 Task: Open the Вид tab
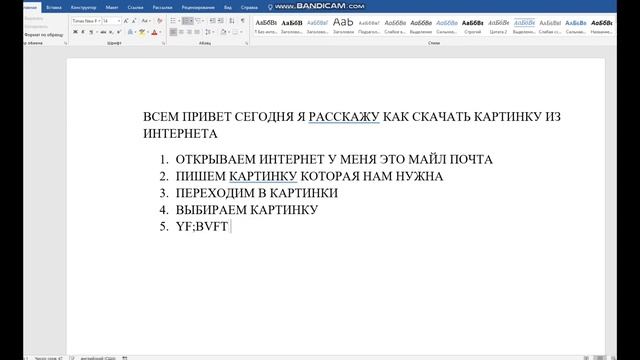(228, 7)
